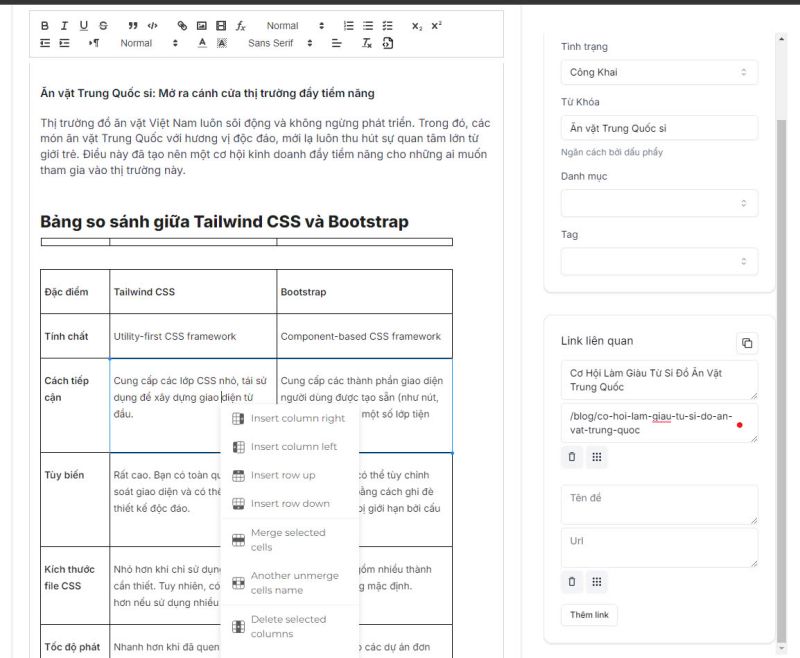Viewport: 800px width, 658px height.
Task: Open the Tình trạng dropdown showing Công Khai
Action: tap(659, 72)
